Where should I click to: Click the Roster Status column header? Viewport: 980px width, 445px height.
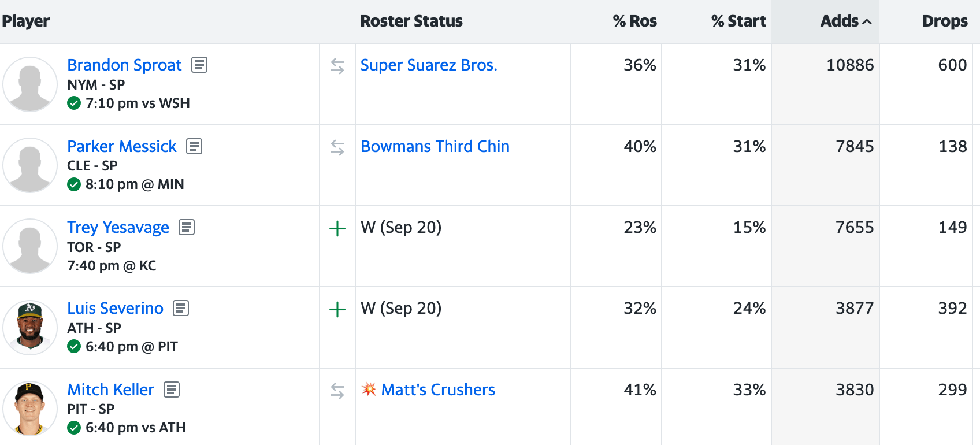click(411, 21)
